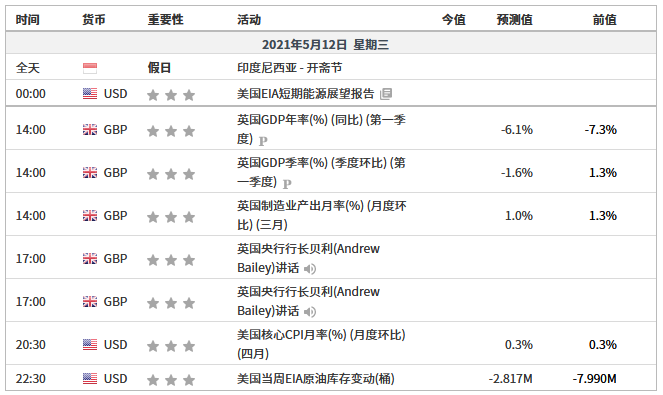Click the P preliminary icon after 英国GDP年率
Image resolution: width=663 pixels, height=395 pixels.
(x=263, y=141)
